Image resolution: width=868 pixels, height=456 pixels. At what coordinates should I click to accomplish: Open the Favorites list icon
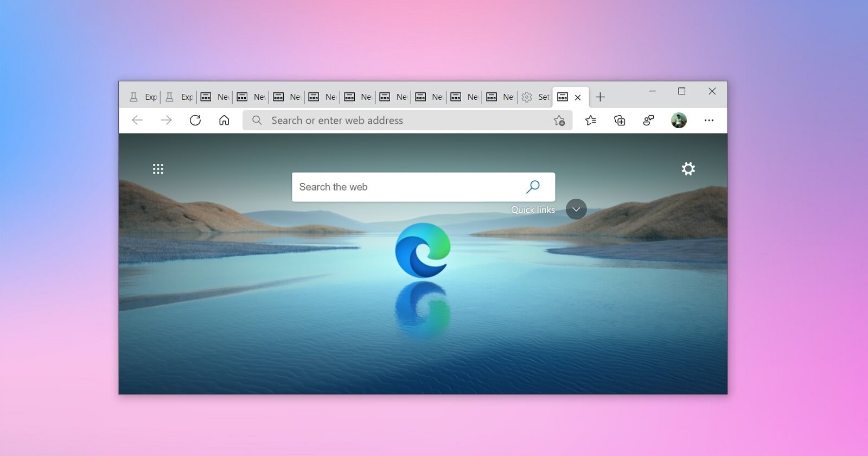point(591,121)
